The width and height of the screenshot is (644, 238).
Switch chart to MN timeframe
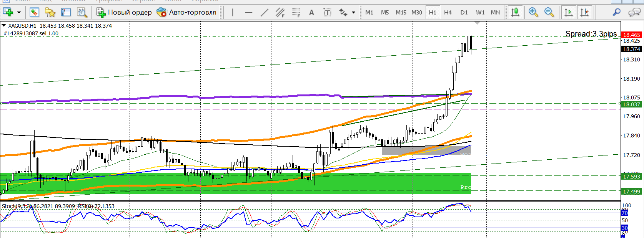(495, 12)
